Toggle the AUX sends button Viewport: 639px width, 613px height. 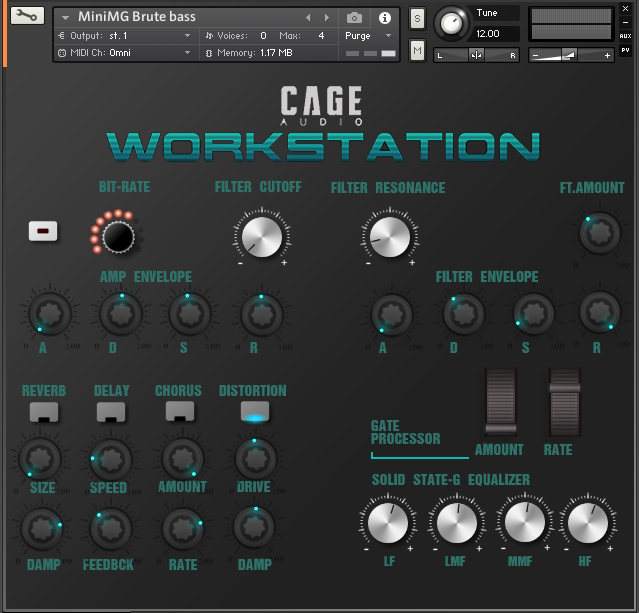point(625,36)
